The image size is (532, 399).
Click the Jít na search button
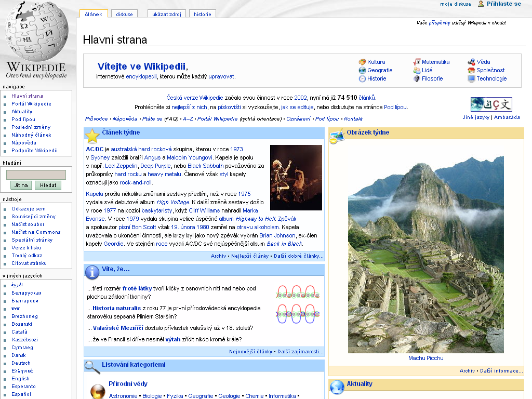21,185
